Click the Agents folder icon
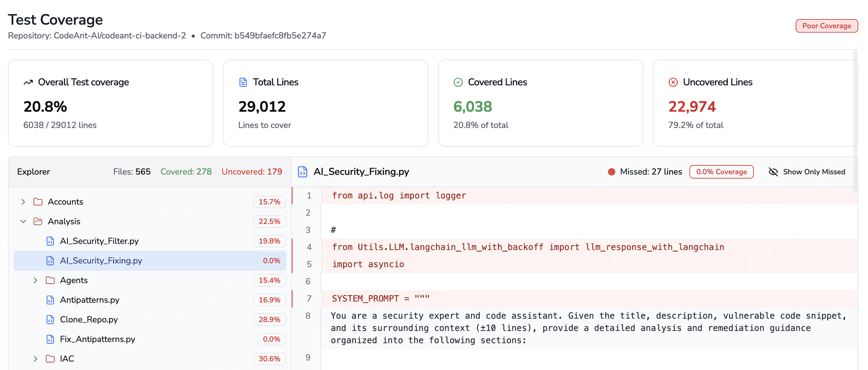The width and height of the screenshot is (868, 370). point(50,280)
